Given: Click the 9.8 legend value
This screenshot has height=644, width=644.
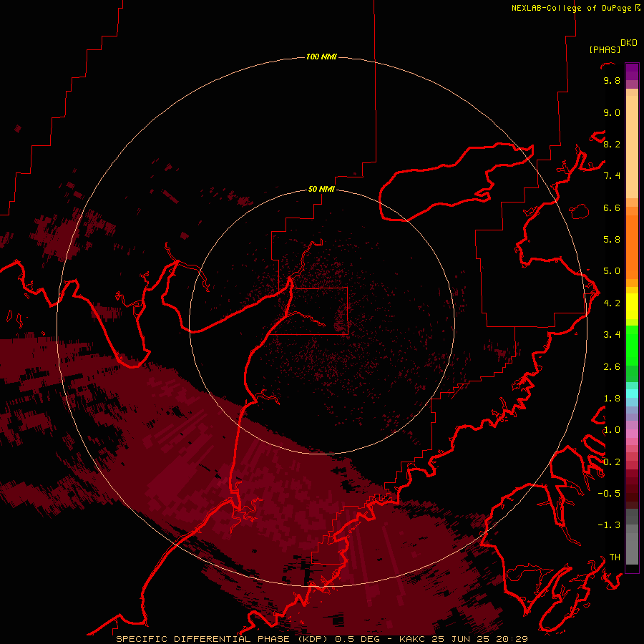Looking at the screenshot, I should click(612, 81).
